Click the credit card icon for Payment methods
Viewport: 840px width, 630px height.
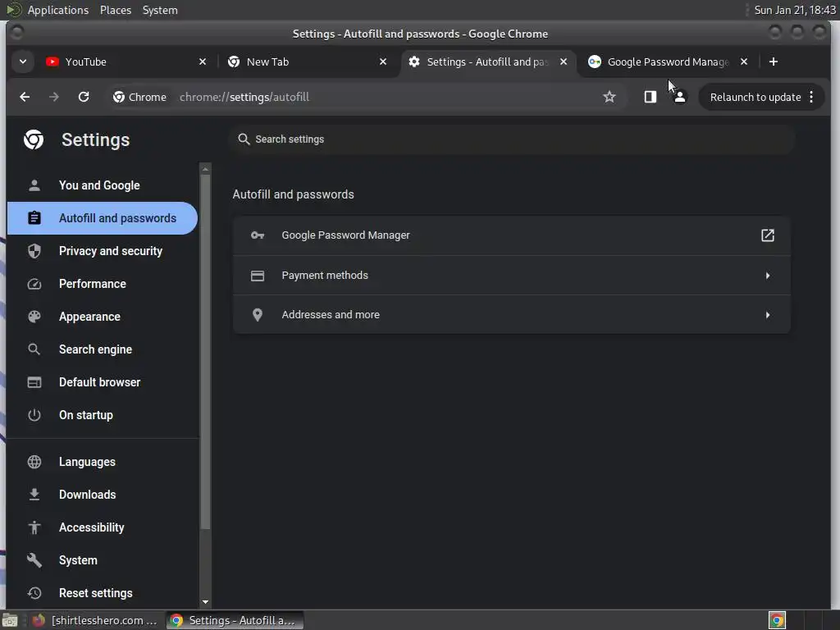pos(258,276)
